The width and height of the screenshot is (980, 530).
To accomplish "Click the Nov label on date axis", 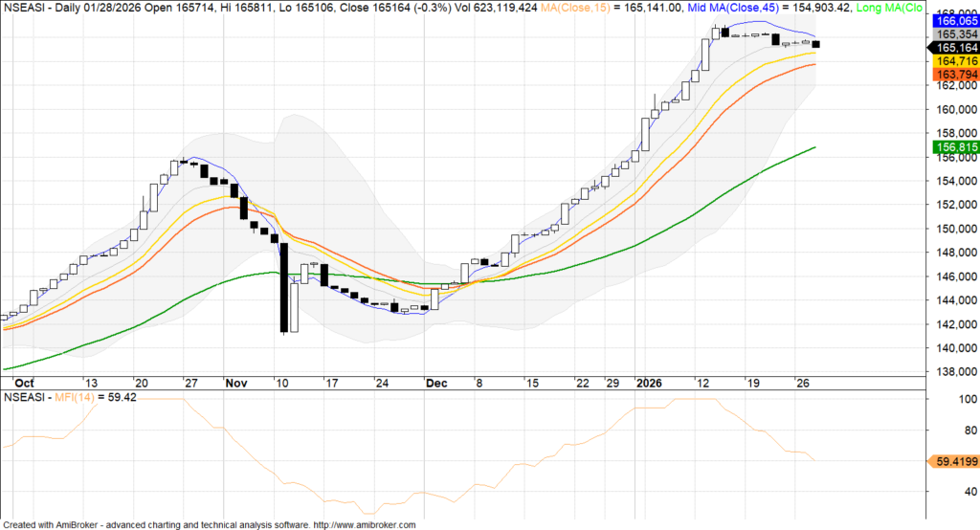I will coord(234,382).
